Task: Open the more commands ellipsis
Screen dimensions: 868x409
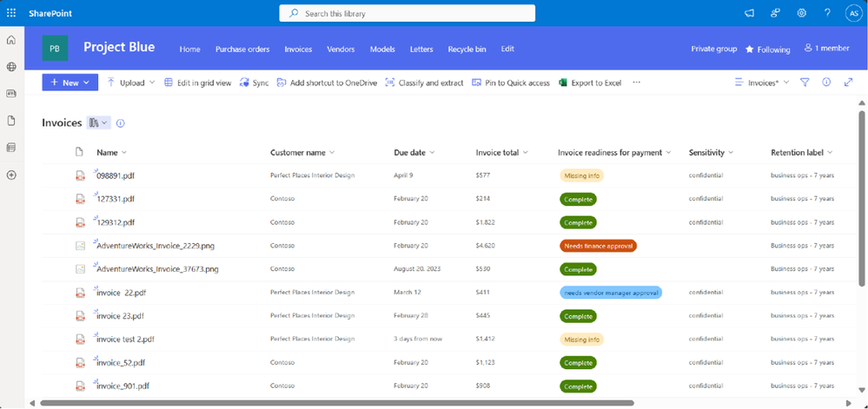Action: [x=636, y=82]
